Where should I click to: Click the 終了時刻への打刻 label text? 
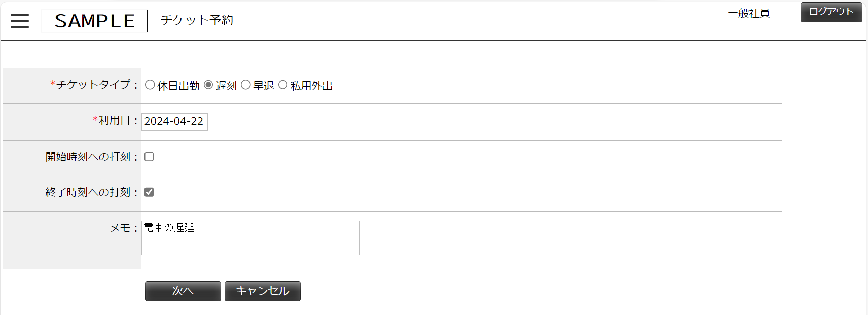tap(88, 192)
